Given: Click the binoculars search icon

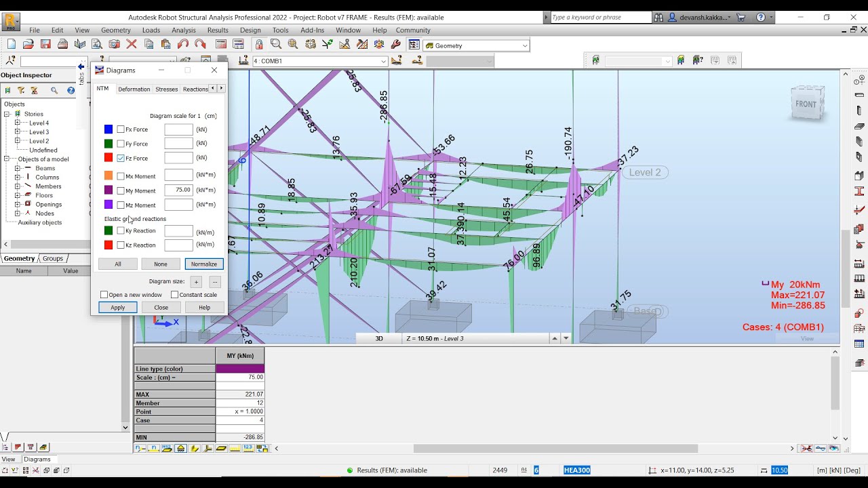Looking at the screenshot, I should point(658,18).
